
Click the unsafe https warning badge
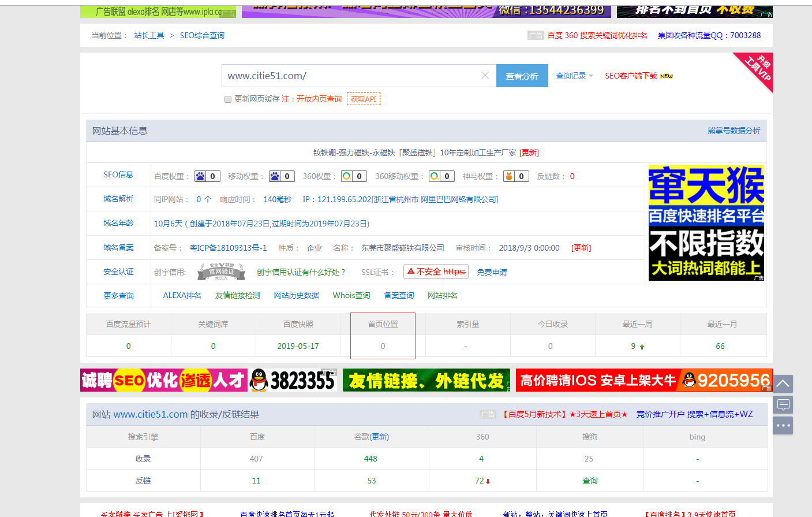coord(436,271)
